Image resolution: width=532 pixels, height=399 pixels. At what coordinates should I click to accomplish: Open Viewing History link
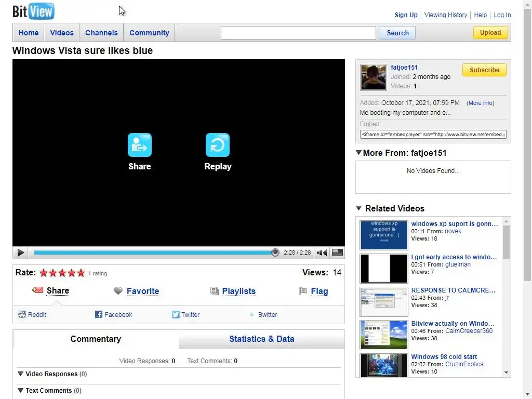[x=445, y=15]
